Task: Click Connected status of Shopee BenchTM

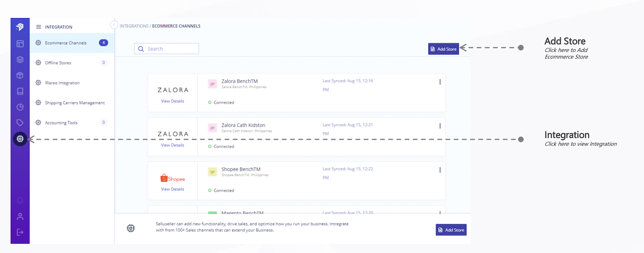Action: coord(221,190)
